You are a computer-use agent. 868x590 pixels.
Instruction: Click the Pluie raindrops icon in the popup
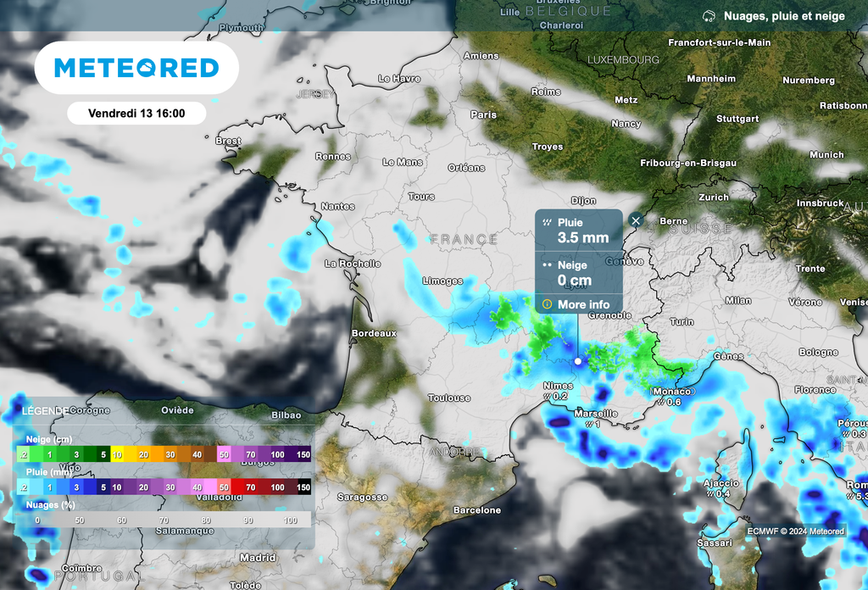(x=547, y=221)
